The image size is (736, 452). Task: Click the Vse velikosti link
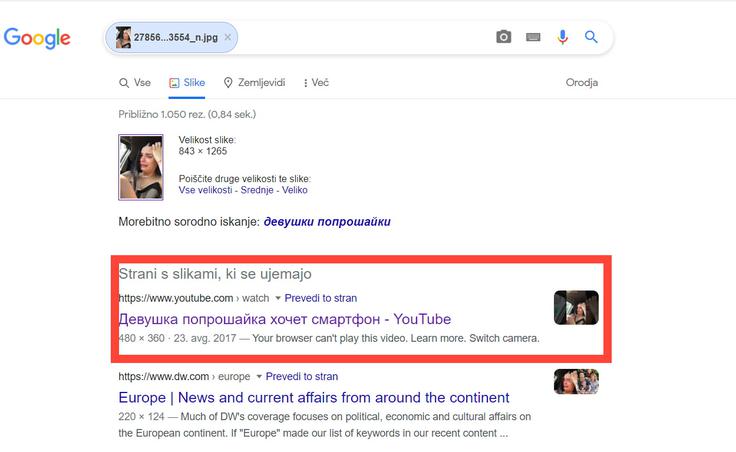pyautogui.click(x=205, y=190)
